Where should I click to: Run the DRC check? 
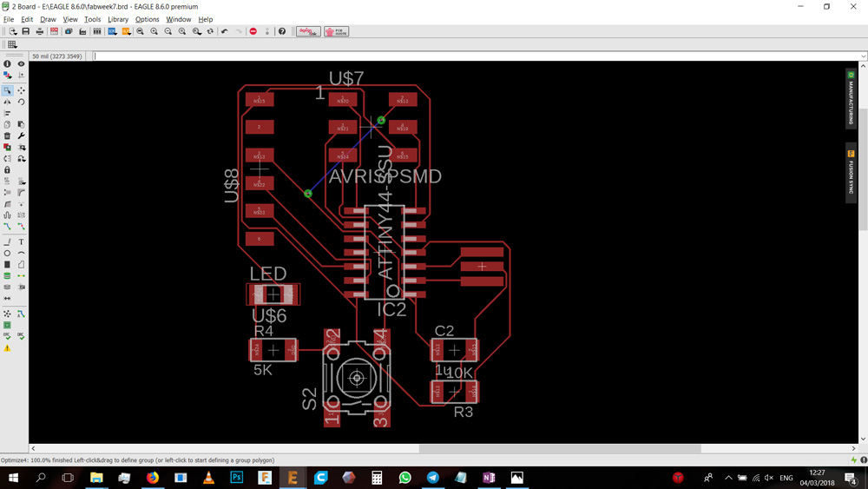click(21, 336)
